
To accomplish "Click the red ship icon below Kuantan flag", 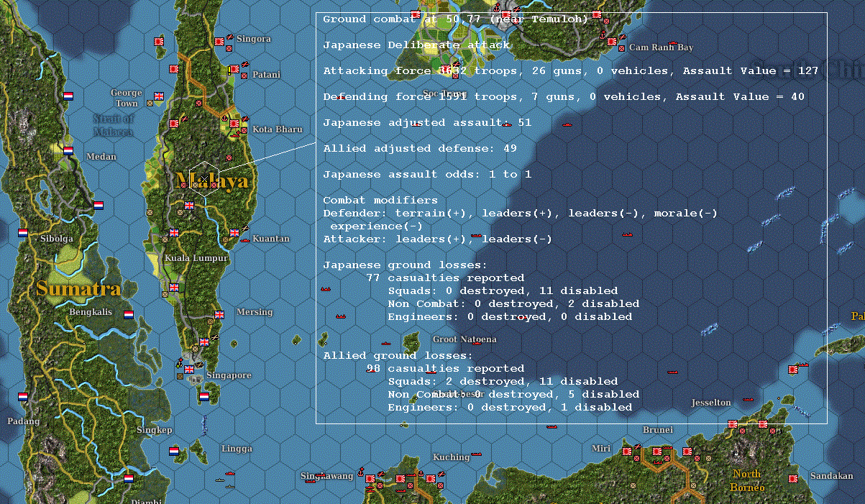I will (x=244, y=240).
